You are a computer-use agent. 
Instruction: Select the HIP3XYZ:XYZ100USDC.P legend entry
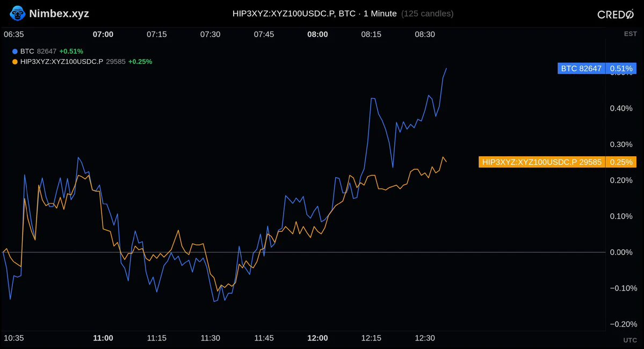pyautogui.click(x=82, y=62)
